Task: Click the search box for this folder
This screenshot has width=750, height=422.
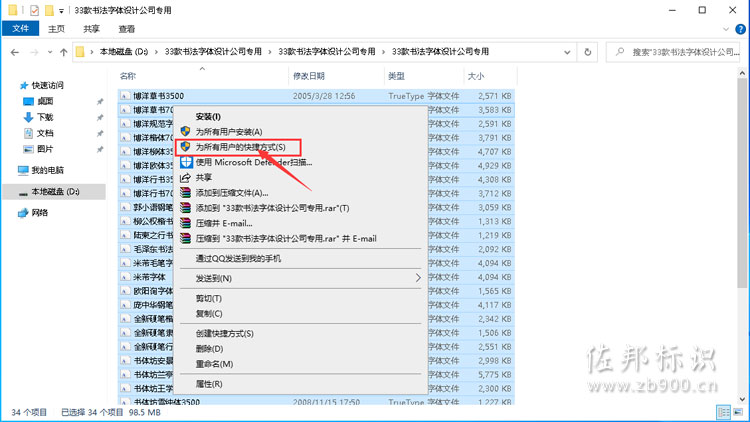Action: (x=680, y=51)
